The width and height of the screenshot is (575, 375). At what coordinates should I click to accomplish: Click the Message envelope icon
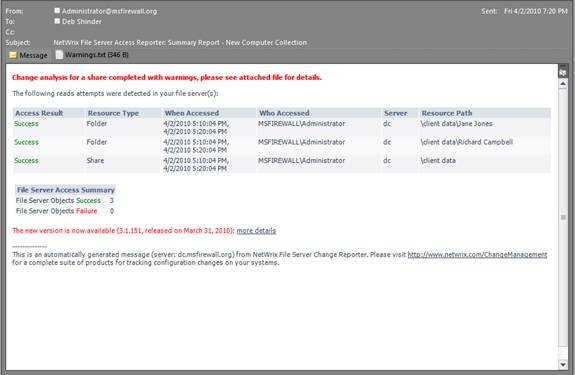tap(13, 55)
